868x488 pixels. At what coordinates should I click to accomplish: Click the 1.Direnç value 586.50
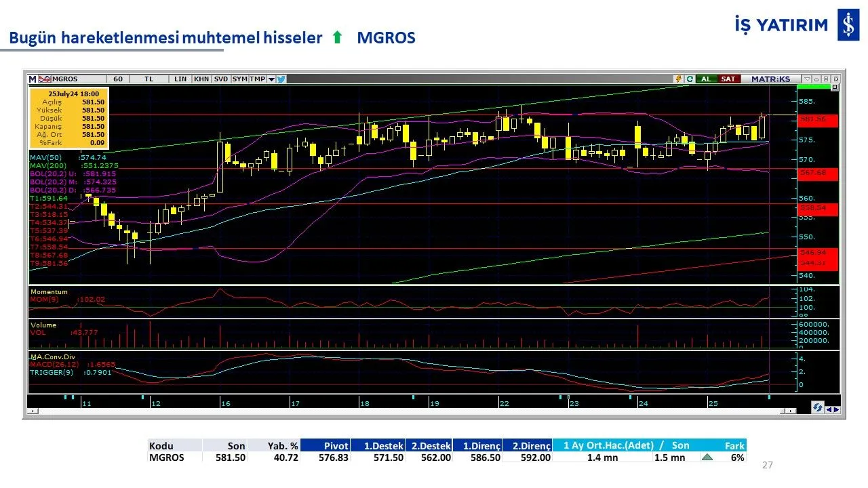point(485,457)
